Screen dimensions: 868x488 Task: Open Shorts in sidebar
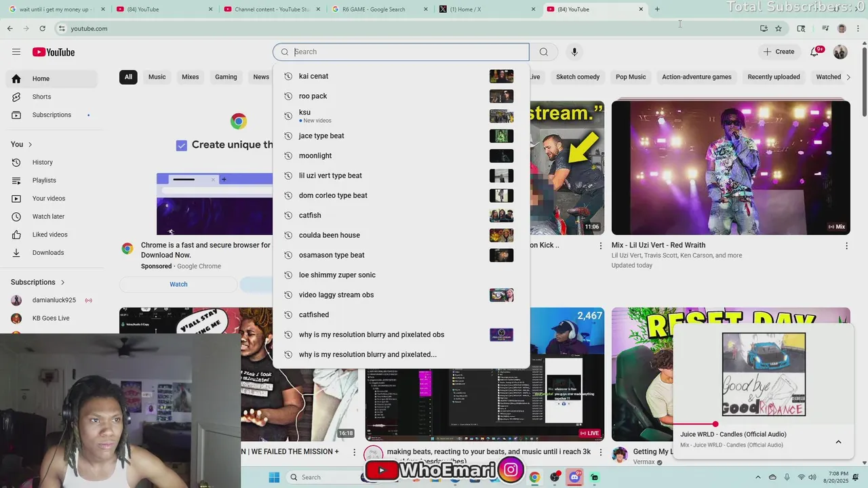pyautogui.click(x=52, y=97)
